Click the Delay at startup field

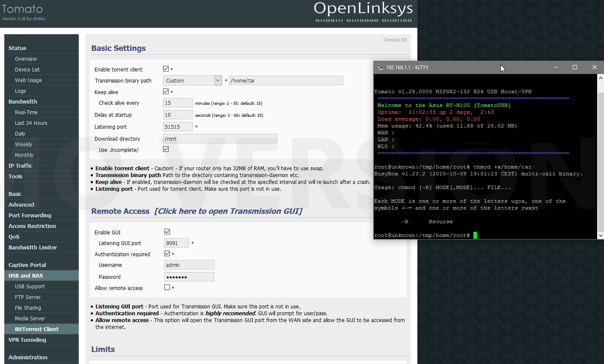[178, 115]
